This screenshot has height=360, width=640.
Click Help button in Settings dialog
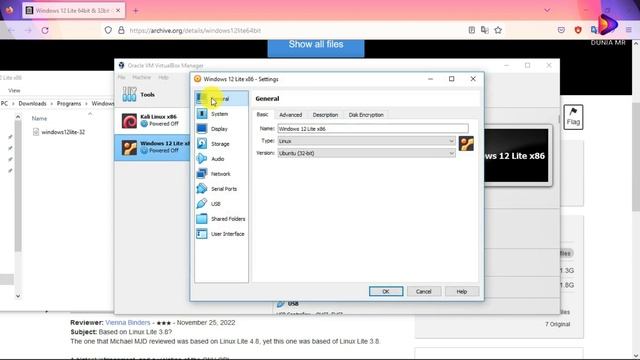coord(462,291)
